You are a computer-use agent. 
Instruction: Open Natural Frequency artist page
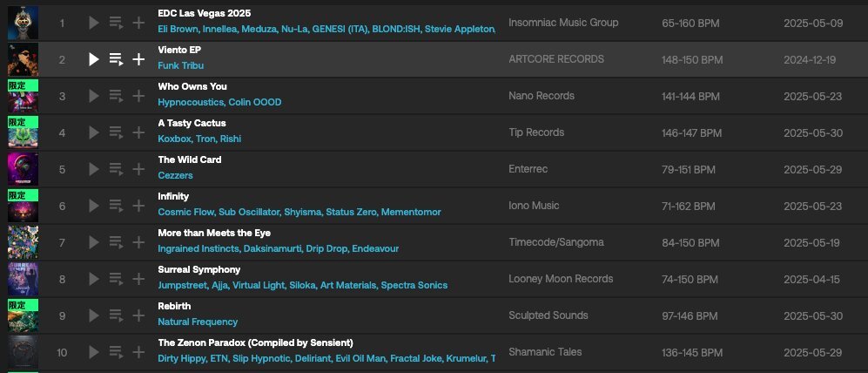pyautogui.click(x=198, y=322)
